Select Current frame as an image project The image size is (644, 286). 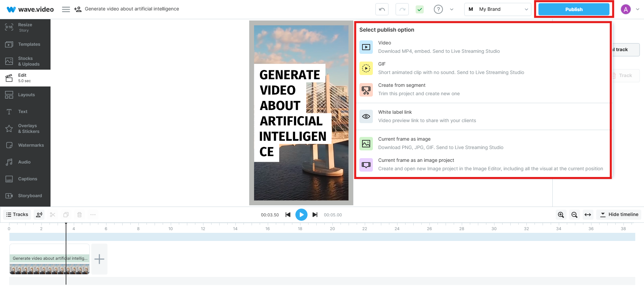(483, 165)
